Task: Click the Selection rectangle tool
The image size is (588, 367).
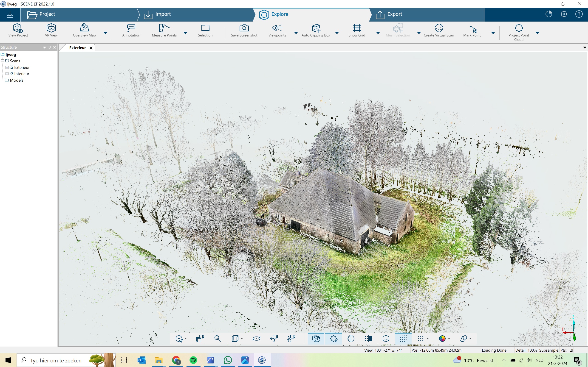Action: click(x=205, y=28)
